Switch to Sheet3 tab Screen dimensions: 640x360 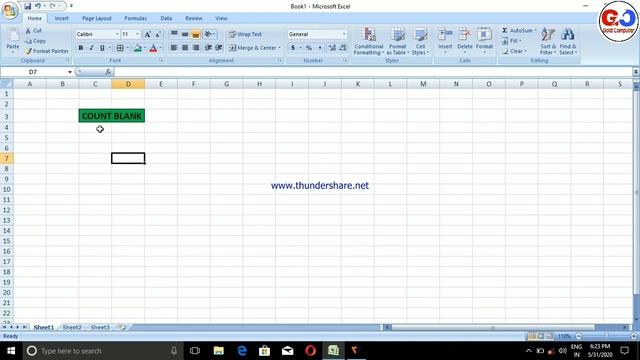click(x=100, y=327)
